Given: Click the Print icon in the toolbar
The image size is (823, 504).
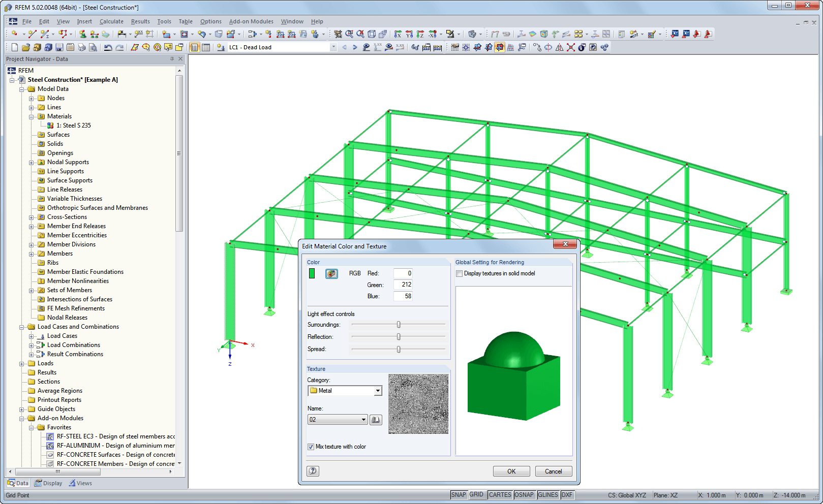Looking at the screenshot, I should pyautogui.click(x=81, y=47).
